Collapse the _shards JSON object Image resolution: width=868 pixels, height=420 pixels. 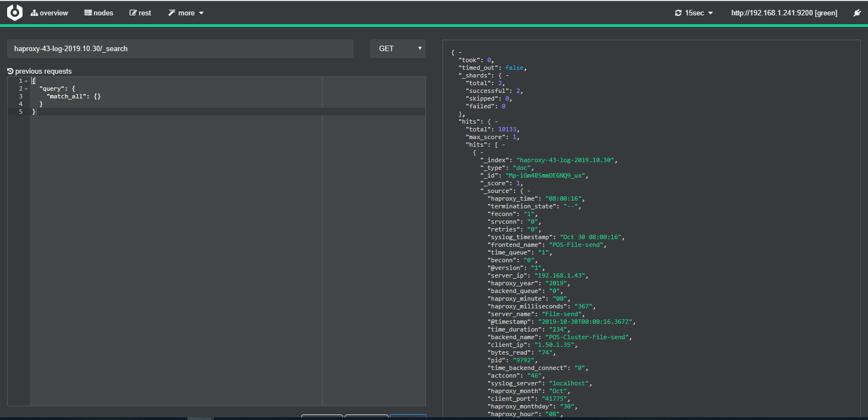[x=507, y=76]
